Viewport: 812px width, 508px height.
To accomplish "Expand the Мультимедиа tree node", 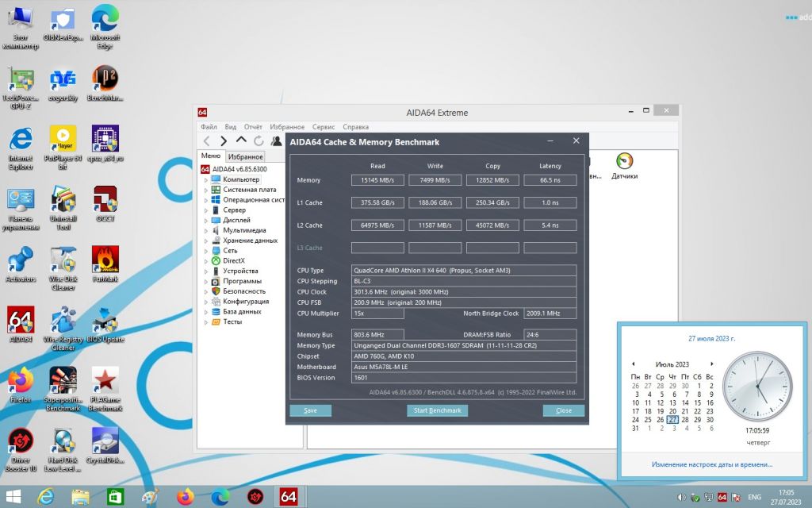I will [x=205, y=231].
